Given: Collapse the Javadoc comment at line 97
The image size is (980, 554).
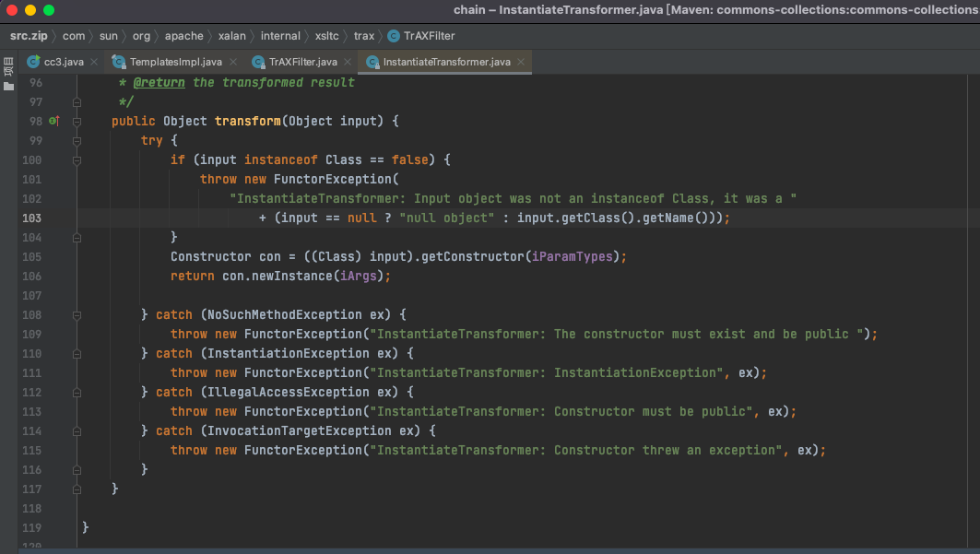Looking at the screenshot, I should pyautogui.click(x=77, y=101).
